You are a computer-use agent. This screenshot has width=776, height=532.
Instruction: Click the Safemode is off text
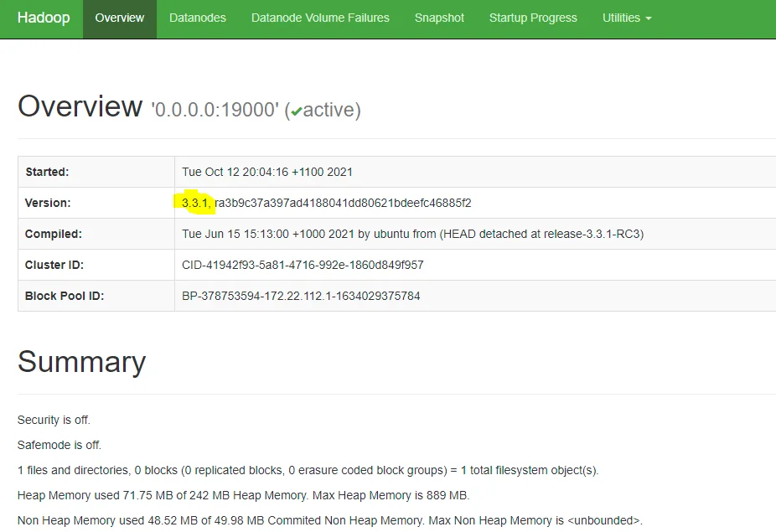(59, 445)
